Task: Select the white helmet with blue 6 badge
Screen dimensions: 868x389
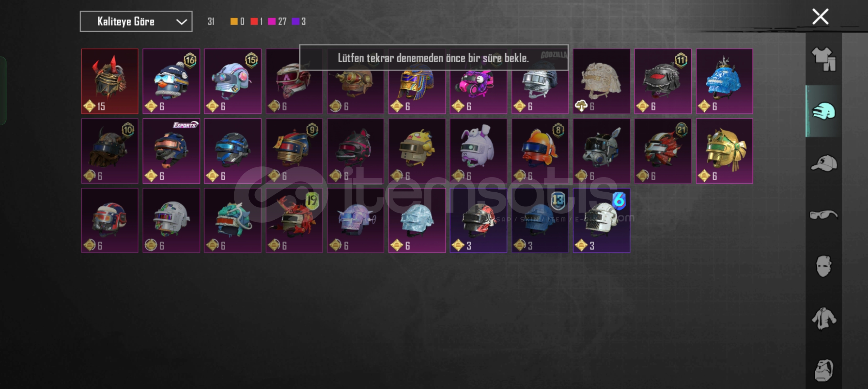Action: click(601, 220)
